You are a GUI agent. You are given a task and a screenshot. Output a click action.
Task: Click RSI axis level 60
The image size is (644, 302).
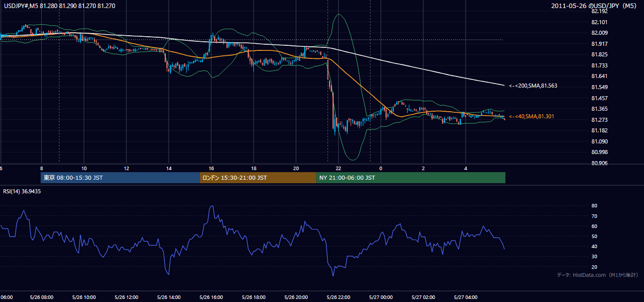click(x=595, y=226)
